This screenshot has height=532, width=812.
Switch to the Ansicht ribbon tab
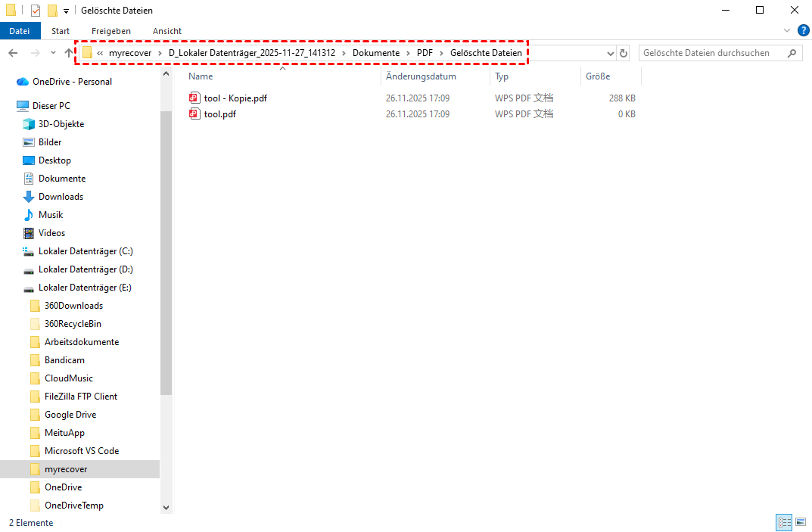[x=166, y=31]
